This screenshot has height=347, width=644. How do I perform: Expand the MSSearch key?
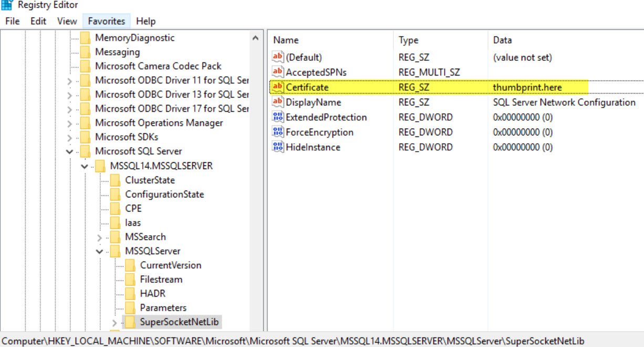tap(100, 237)
